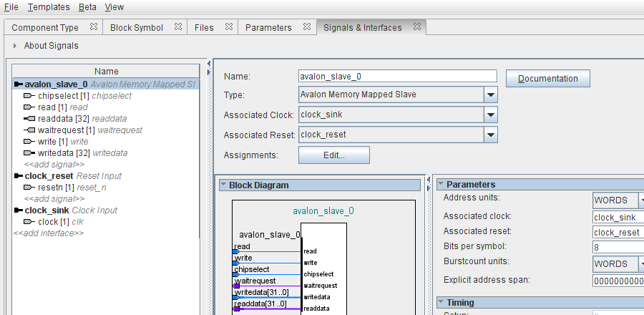Collapse the Block Diagram section

(x=223, y=185)
